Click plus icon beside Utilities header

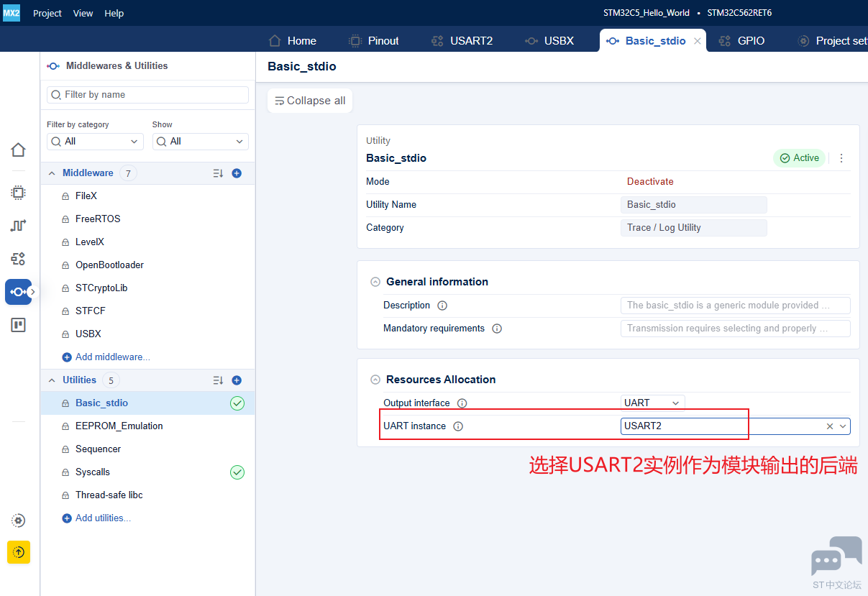click(x=237, y=380)
